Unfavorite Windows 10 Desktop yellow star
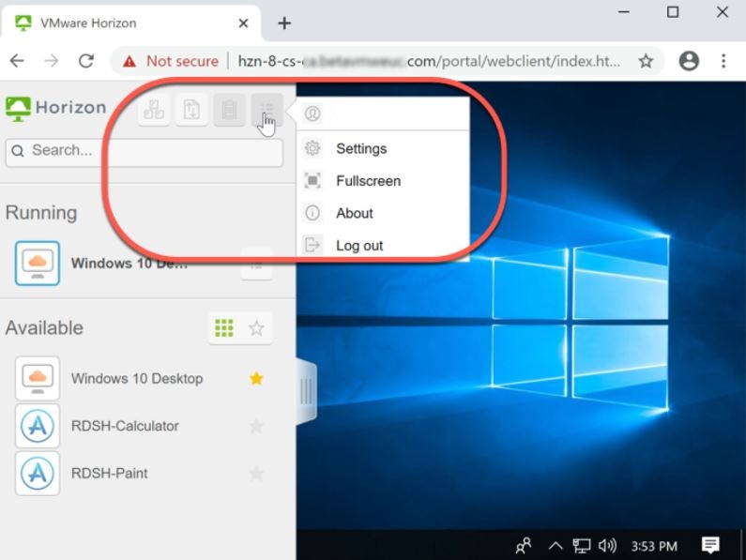The width and height of the screenshot is (746, 560). (x=256, y=379)
